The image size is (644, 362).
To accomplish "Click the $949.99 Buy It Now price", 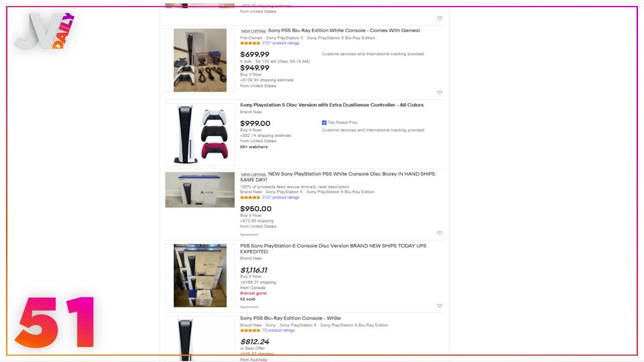I will (255, 68).
